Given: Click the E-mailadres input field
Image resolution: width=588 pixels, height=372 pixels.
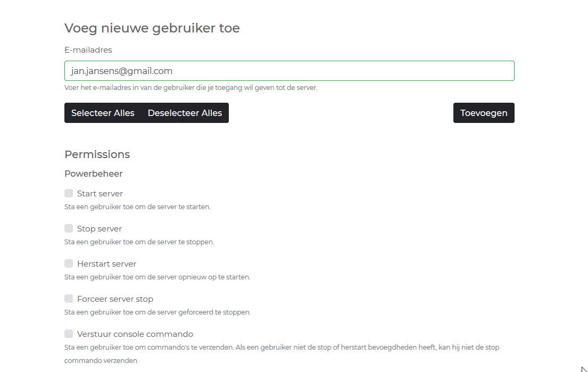Looking at the screenshot, I should 289,71.
